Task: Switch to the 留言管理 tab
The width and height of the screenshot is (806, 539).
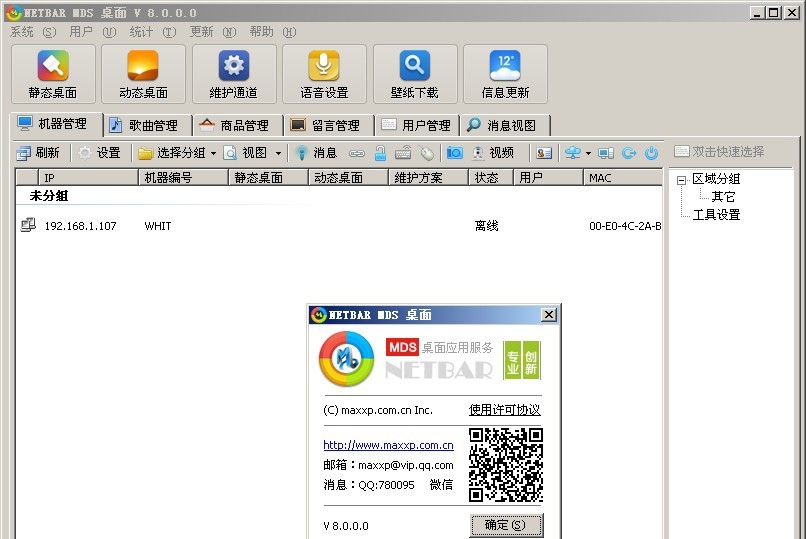Action: point(329,125)
